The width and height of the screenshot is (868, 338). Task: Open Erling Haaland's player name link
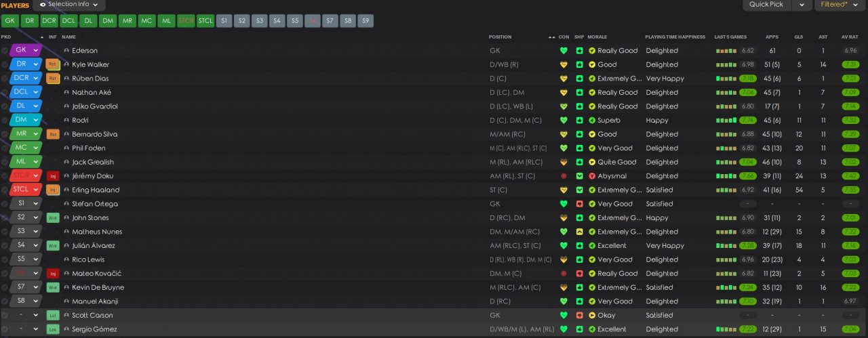pos(96,190)
